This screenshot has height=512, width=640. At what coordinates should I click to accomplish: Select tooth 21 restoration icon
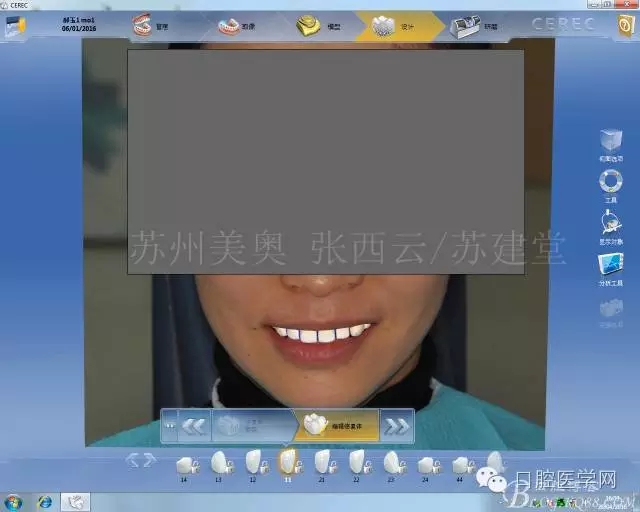click(322, 463)
